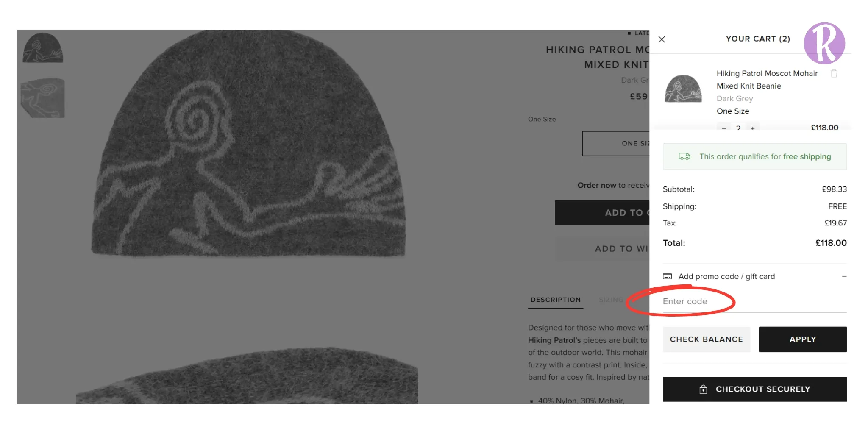Switch to the Sizing tab
The width and height of the screenshot is (868, 434).
[611, 300]
